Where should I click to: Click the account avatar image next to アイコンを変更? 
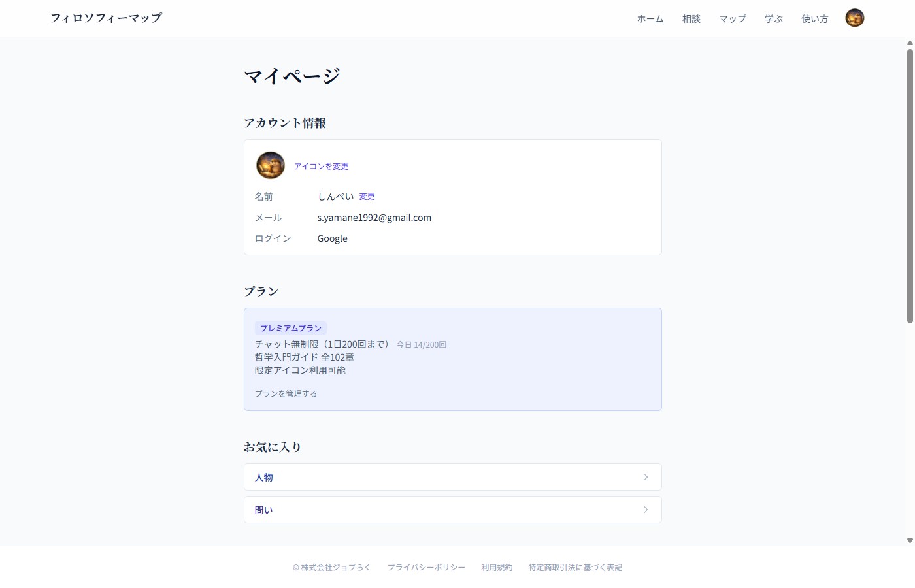tap(271, 165)
